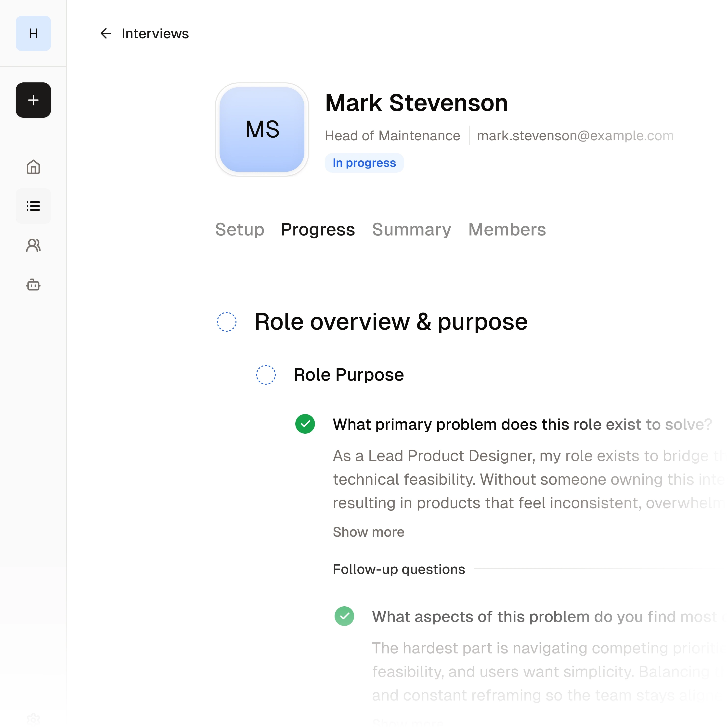The width and height of the screenshot is (728, 728).
Task: Click Role overview & purpose status circle
Action: [x=226, y=322]
